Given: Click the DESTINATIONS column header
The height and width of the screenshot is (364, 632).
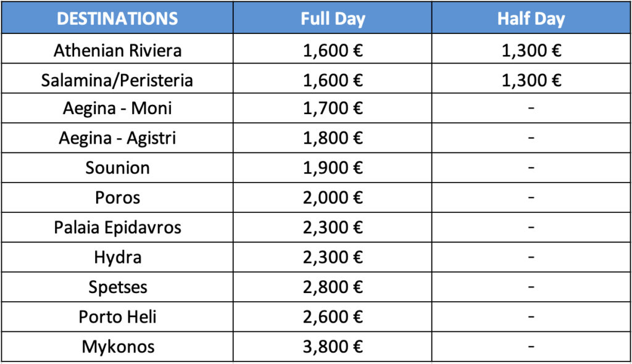Looking at the screenshot, I should (117, 19).
